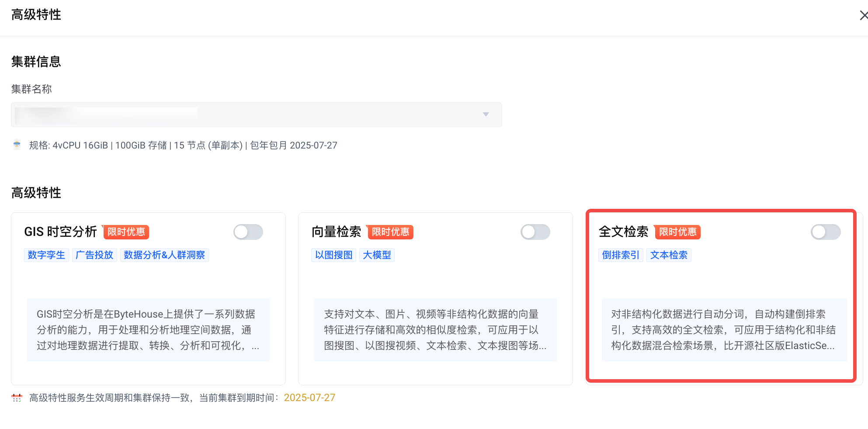Select the 广告投放 tag
Viewport: 868px width, 429px height.
tap(94, 255)
